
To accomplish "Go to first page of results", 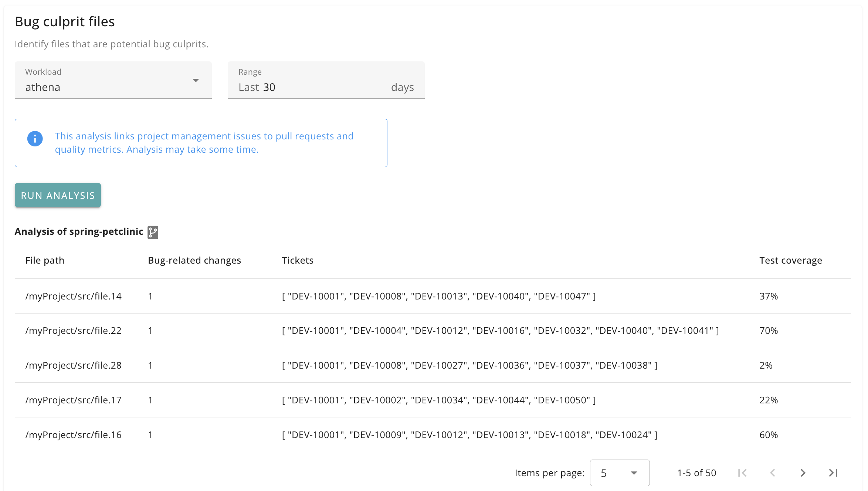I will 742,473.
